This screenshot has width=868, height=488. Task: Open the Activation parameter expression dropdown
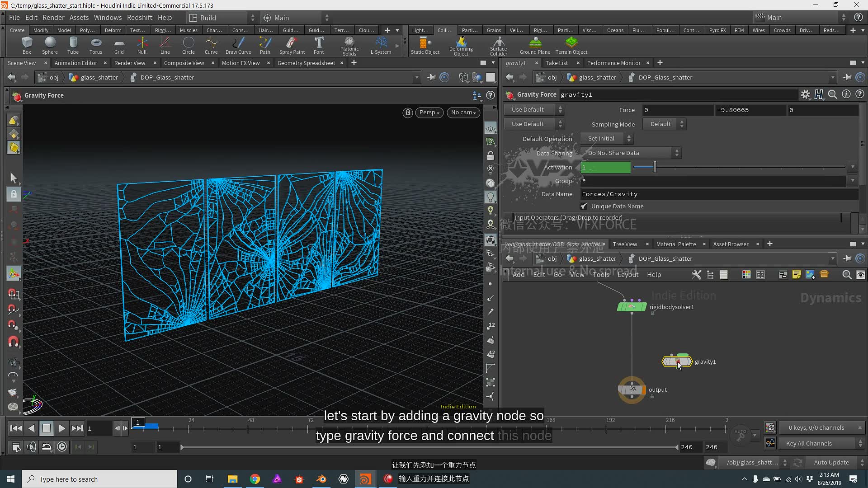[853, 167]
